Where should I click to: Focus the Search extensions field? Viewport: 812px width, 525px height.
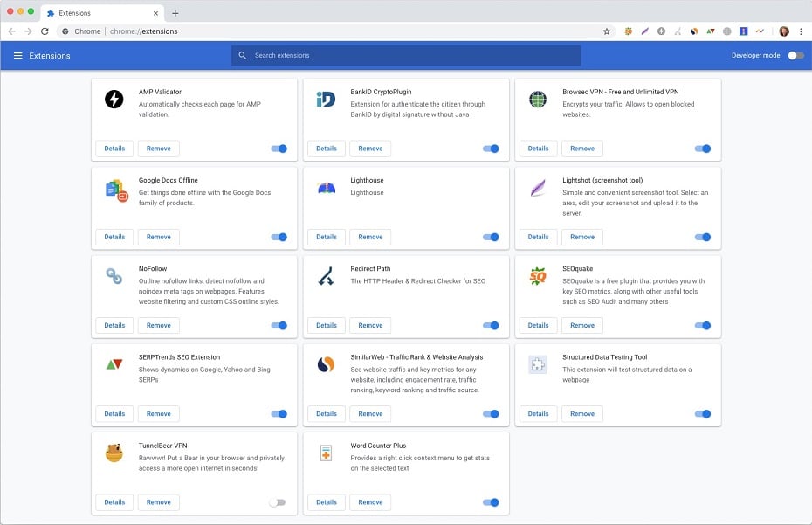(406, 55)
